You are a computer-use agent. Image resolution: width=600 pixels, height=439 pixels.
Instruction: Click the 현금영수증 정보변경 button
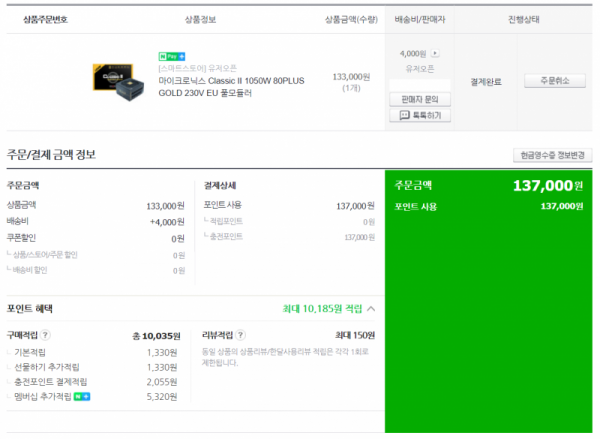click(552, 155)
